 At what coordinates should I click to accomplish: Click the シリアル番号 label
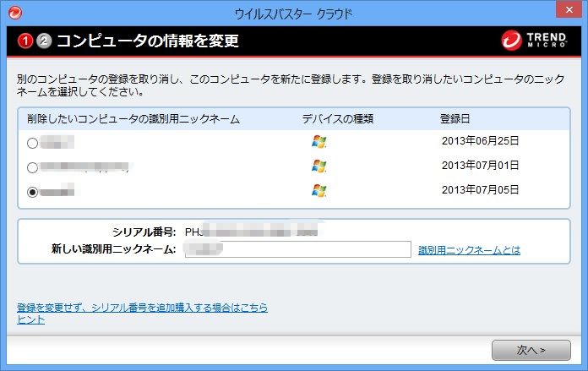click(x=144, y=232)
